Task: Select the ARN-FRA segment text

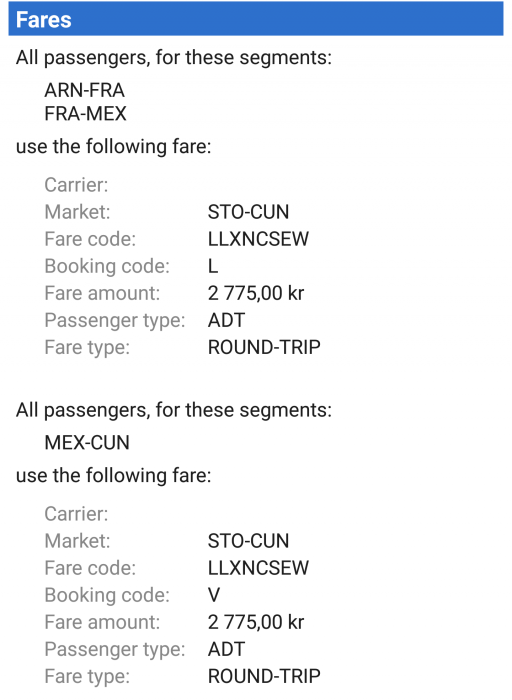Action: [x=84, y=90]
